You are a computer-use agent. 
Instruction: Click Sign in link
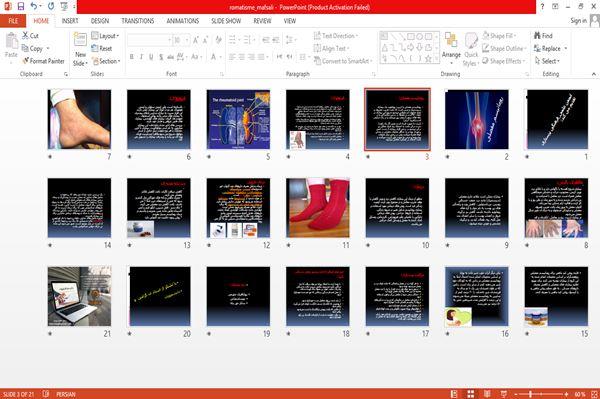pyautogui.click(x=578, y=21)
